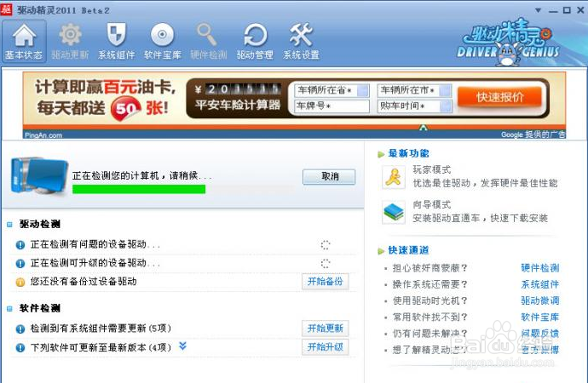This screenshot has width=588, height=383.
Task: Open the title bar dropdown arrow menu
Action: click(538, 10)
